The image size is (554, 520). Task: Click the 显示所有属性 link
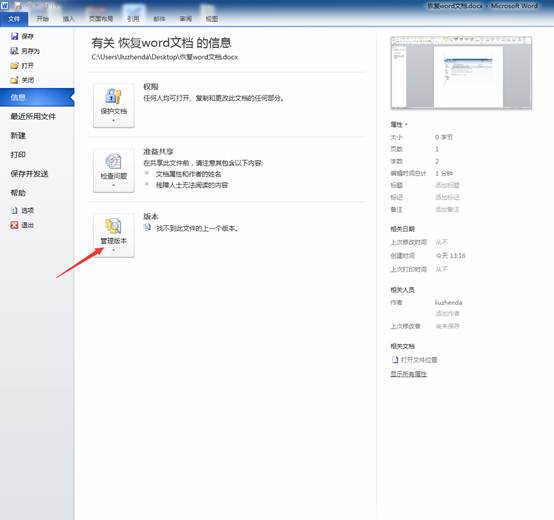click(408, 374)
